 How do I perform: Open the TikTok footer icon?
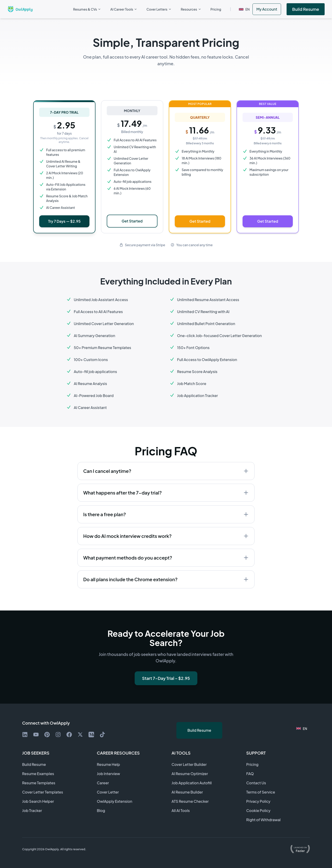(102, 735)
